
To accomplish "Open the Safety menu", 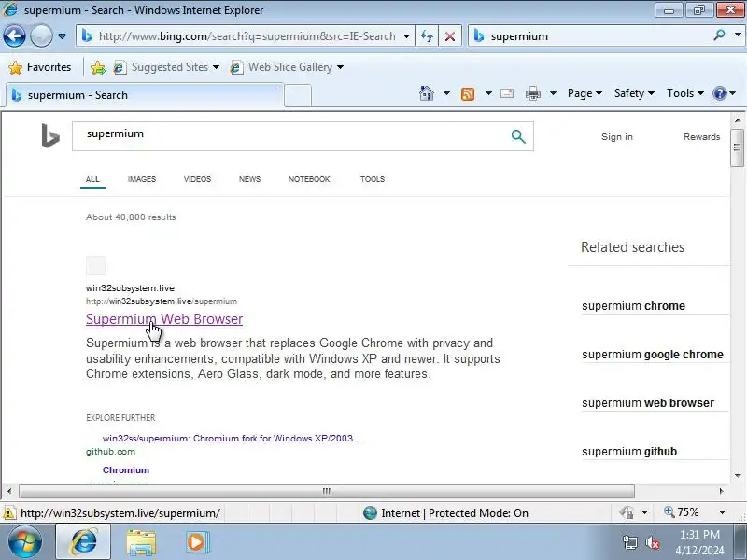I will tap(634, 93).
